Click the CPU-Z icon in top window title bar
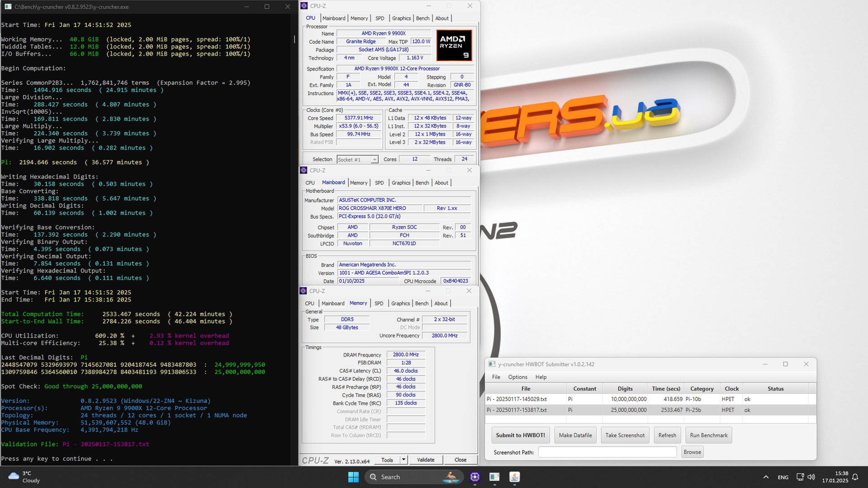Image resolution: width=868 pixels, height=488 pixels. point(304,6)
